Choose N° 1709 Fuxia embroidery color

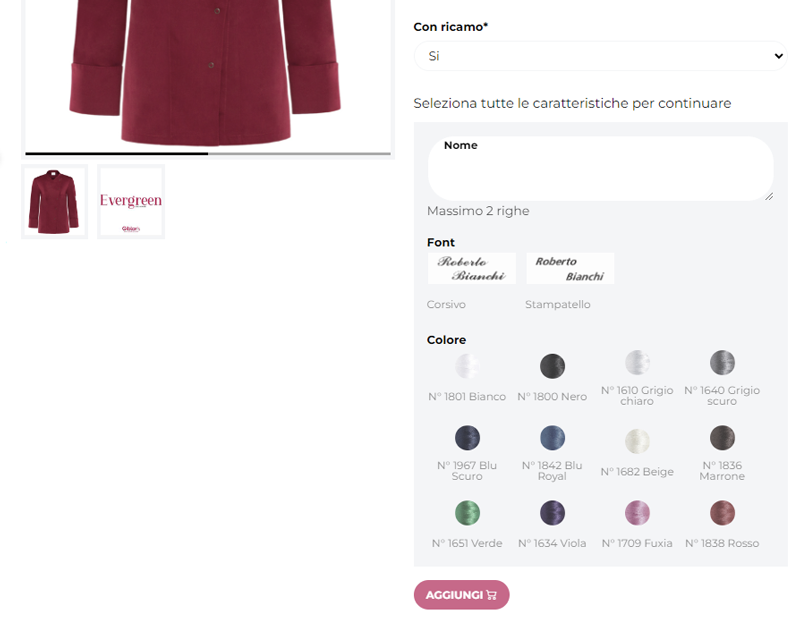[x=637, y=513]
